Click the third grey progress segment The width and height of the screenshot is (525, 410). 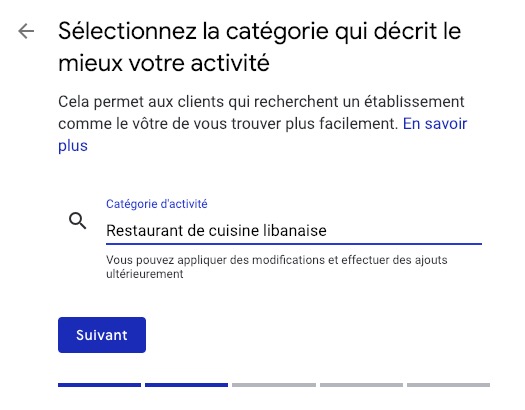pyautogui.click(x=274, y=385)
